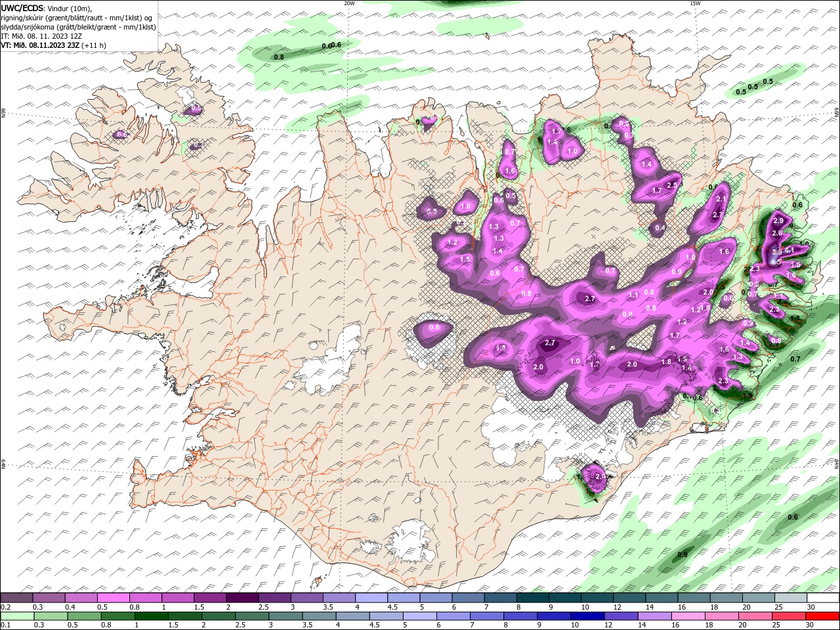Select palest green rain swatch between 0.1 and 0.3
Screen dimensions: 840x630
16,616
